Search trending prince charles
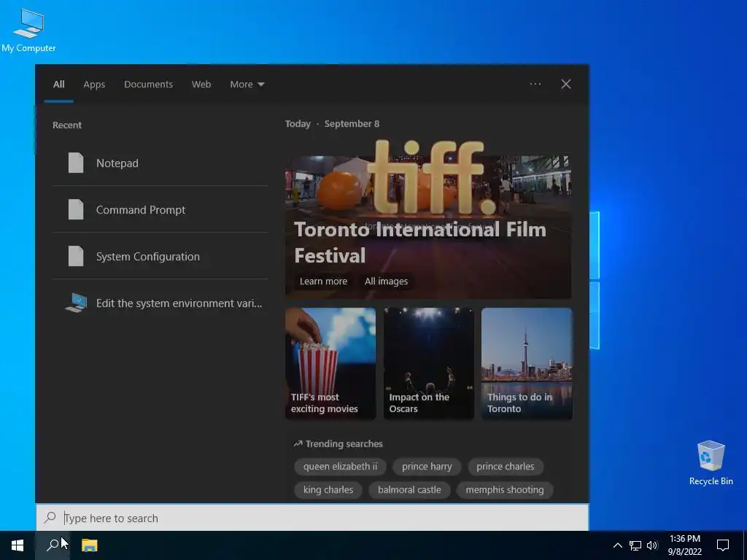Viewport: 747px width, 560px height. (x=505, y=466)
